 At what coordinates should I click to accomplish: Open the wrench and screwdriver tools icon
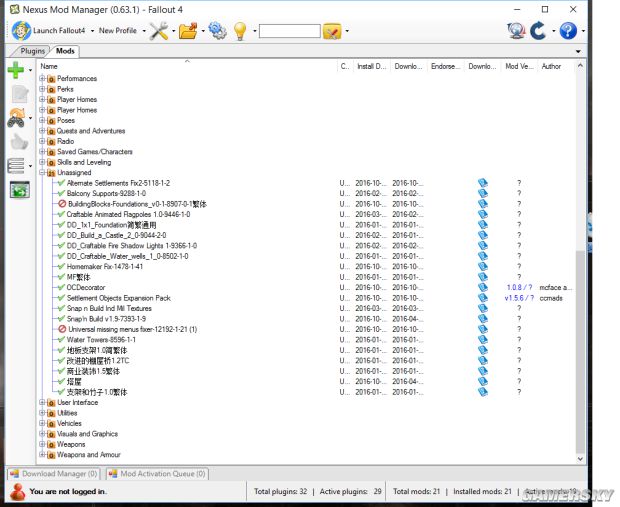(158, 31)
